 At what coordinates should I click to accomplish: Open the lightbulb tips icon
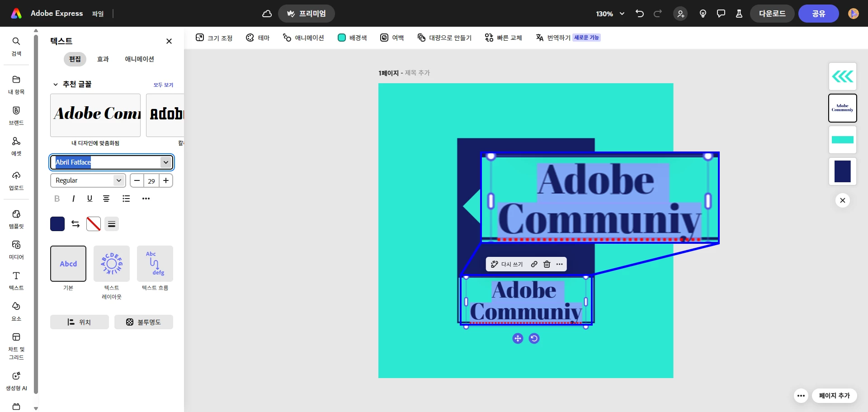tap(703, 14)
